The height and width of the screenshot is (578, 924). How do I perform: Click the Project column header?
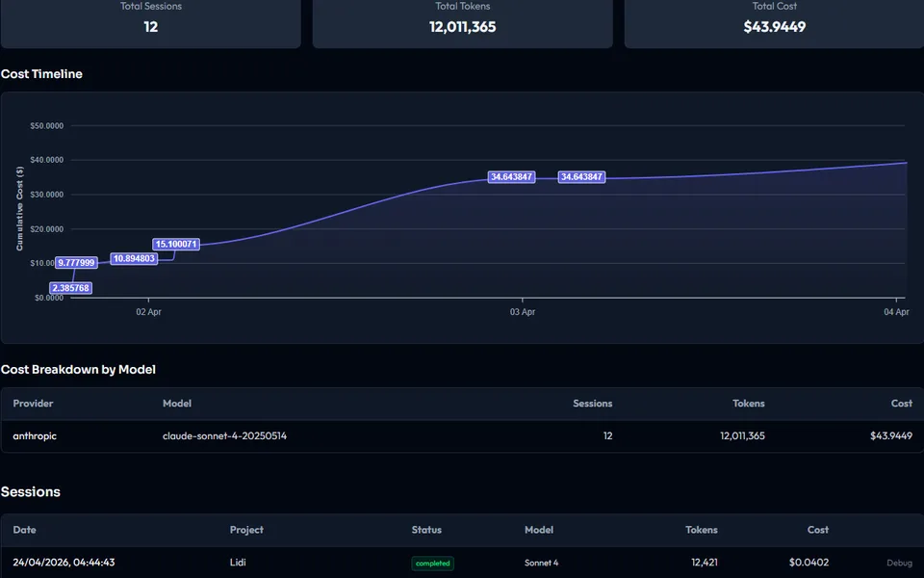pos(246,530)
